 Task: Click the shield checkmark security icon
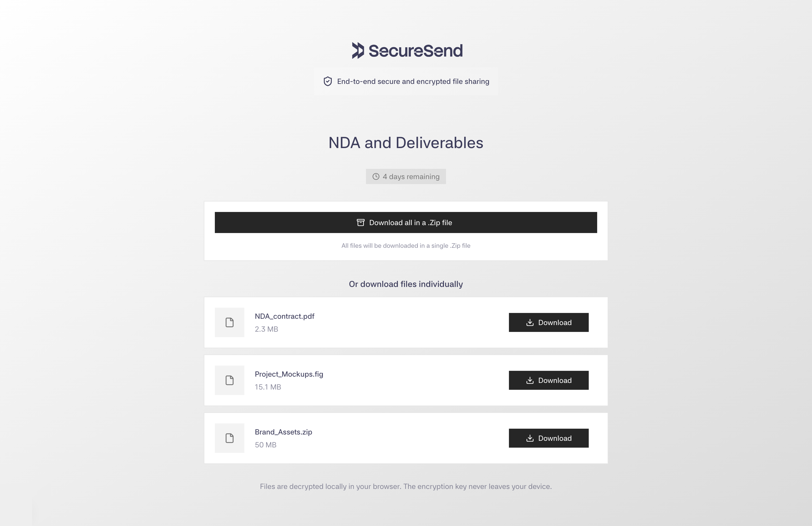pyautogui.click(x=328, y=81)
